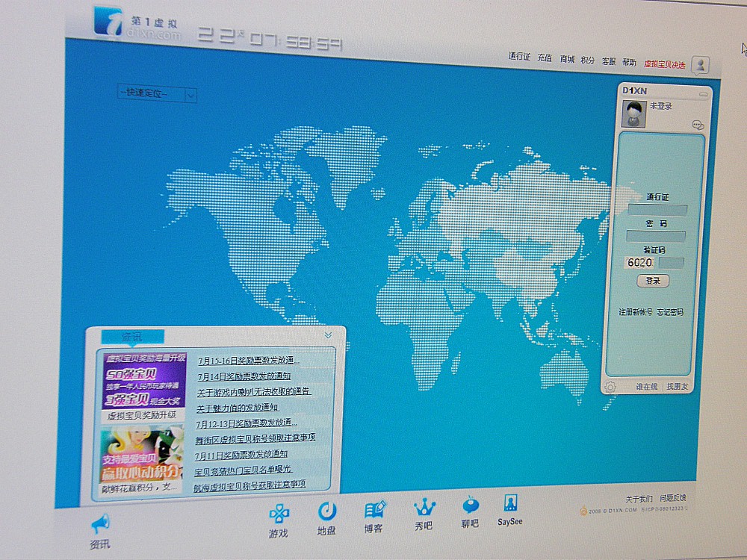Focus the 密码 input field
Viewport: 747px width, 560px height.
656,236
